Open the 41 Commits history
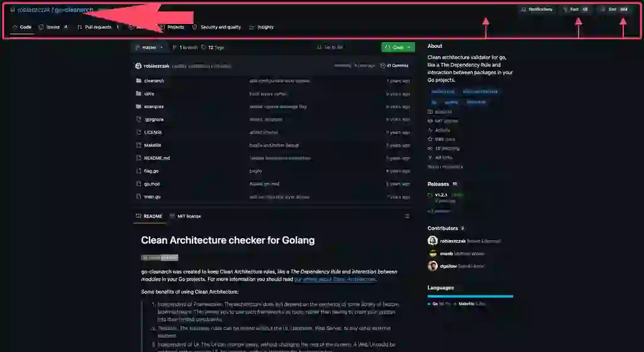This screenshot has height=352, width=644. [394, 65]
